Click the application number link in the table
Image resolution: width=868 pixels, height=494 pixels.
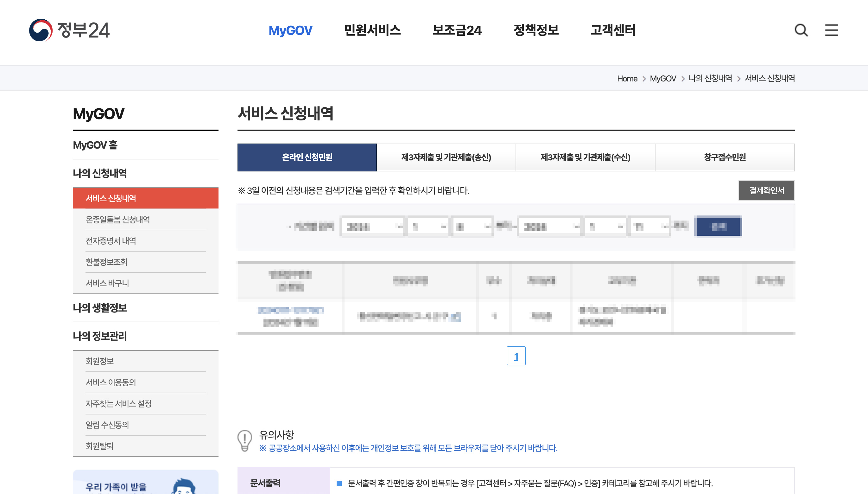291,310
